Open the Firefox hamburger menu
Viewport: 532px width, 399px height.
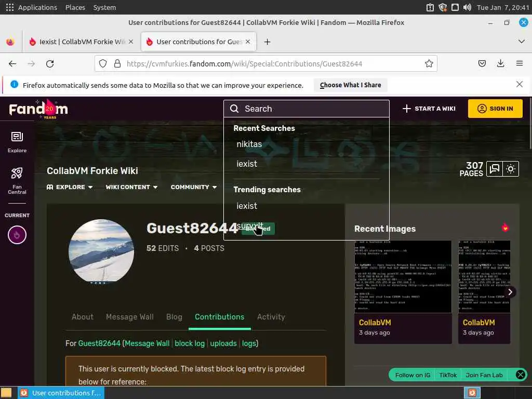click(519, 63)
